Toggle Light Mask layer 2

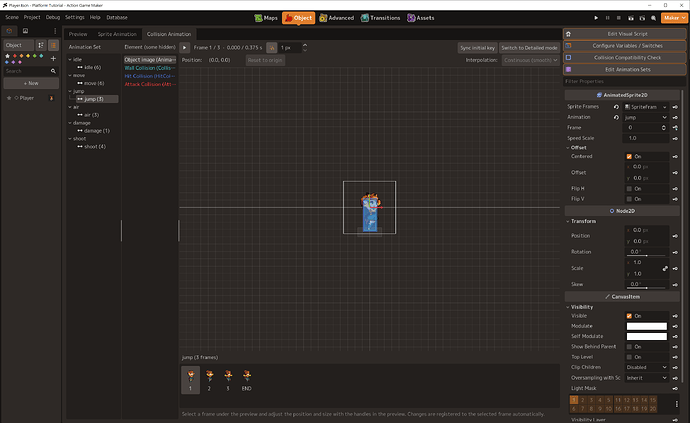coord(583,400)
